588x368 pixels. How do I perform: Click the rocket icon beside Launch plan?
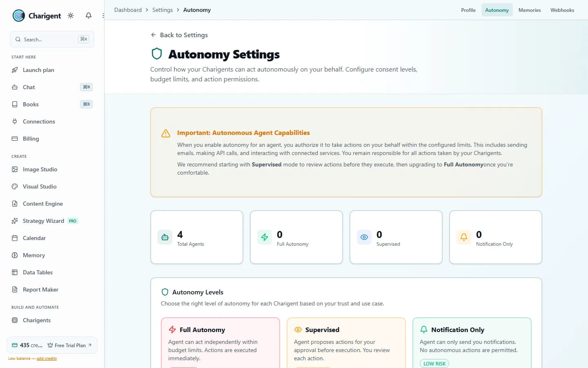15,70
